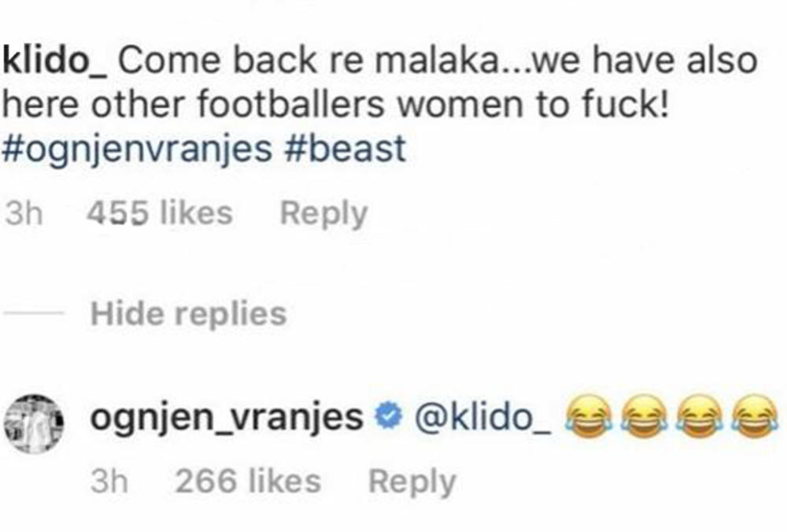This screenshot has height=532, width=787.
Task: Open the @klido_ mention in reply
Action: [x=482, y=418]
